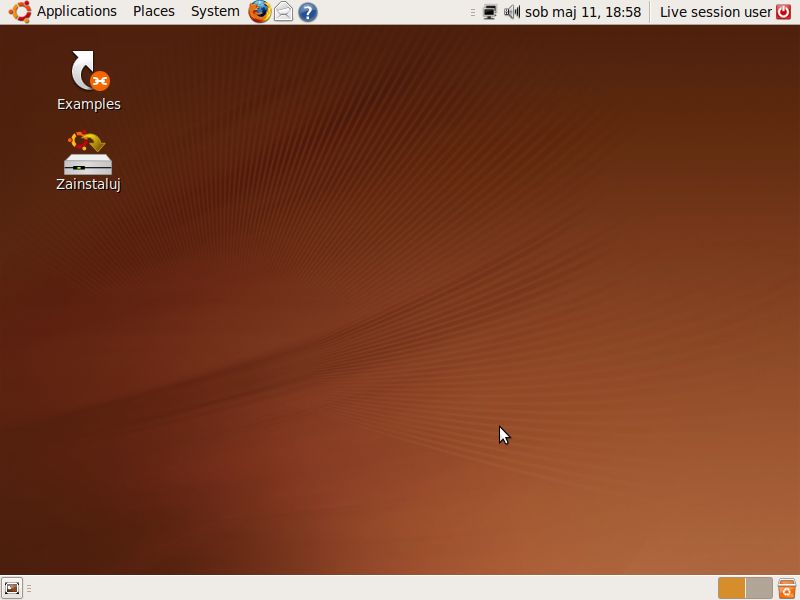
Task: Open the Places menu
Action: (x=154, y=11)
